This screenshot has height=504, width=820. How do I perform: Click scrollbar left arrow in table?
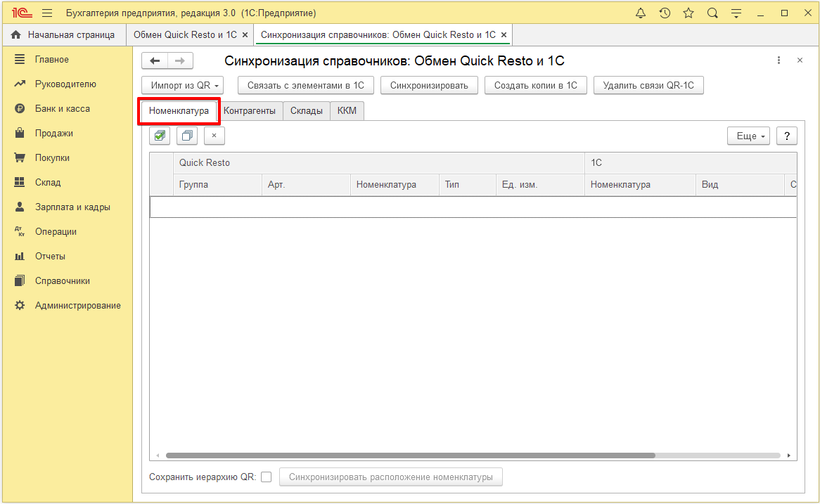click(158, 455)
